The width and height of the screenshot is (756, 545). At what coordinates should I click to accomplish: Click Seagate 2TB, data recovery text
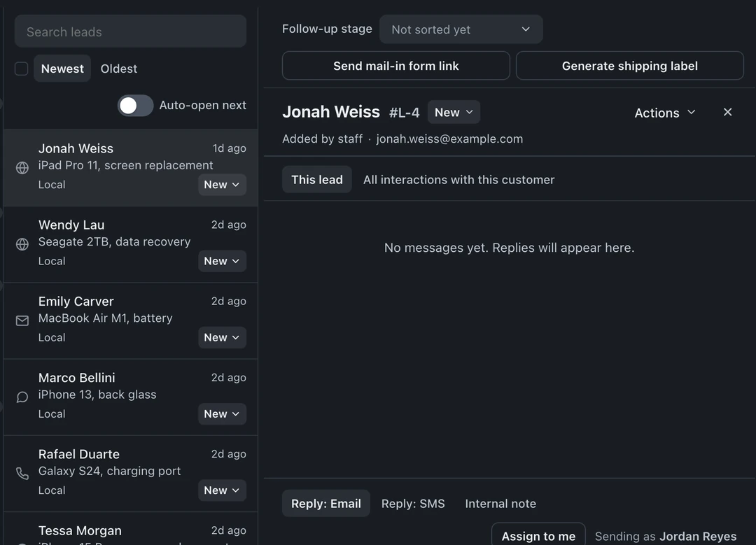(x=114, y=242)
